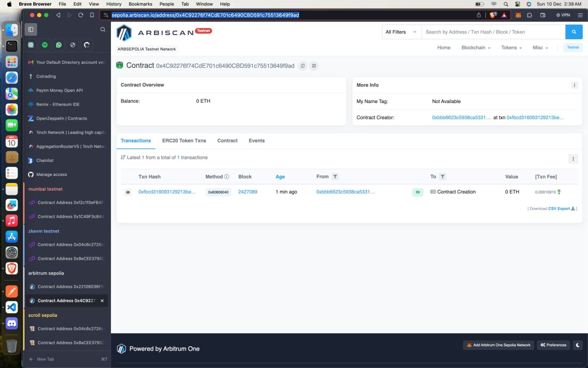Search tabs in vertical tab bar
588x368 pixels.
tap(103, 29)
